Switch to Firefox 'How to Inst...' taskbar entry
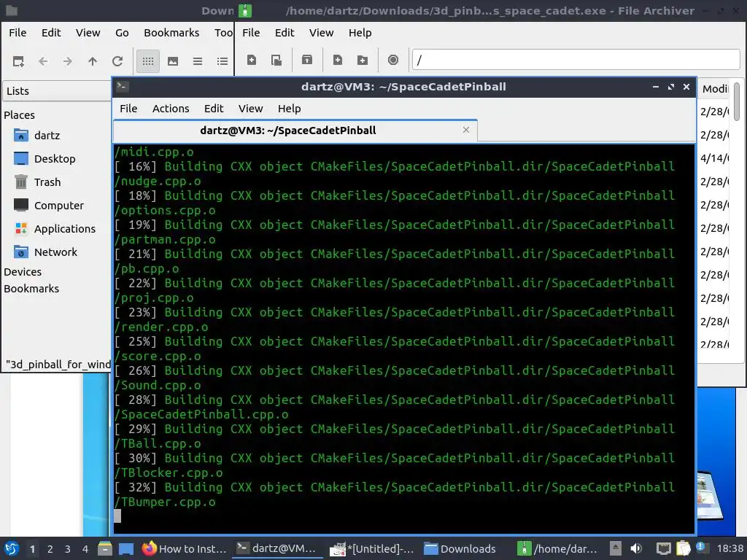Image resolution: width=747 pixels, height=560 pixels. pos(185,548)
